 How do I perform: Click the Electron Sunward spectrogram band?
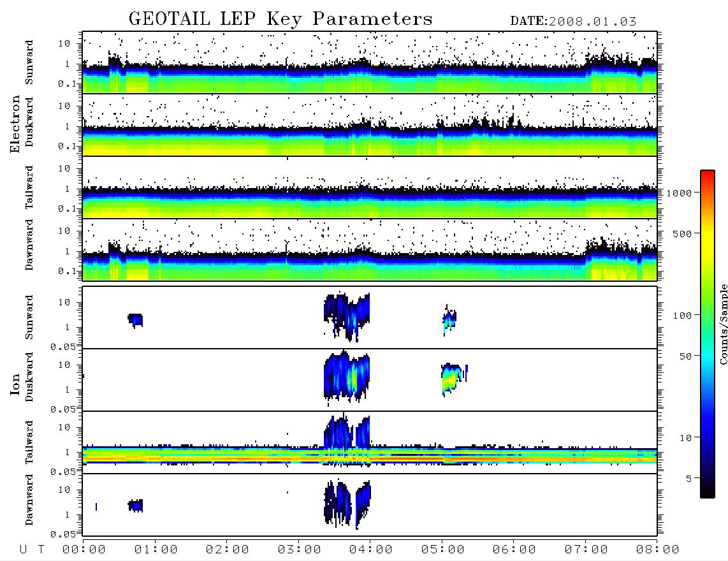pyautogui.click(x=370, y=75)
